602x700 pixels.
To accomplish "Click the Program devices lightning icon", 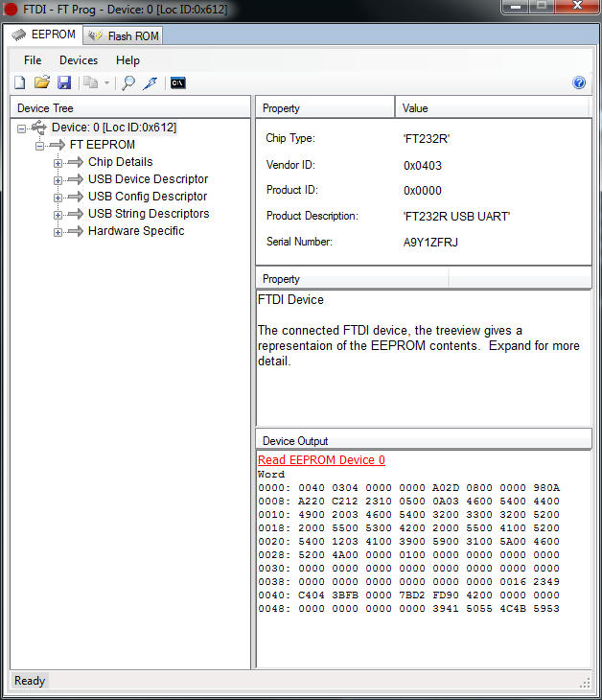I will click(x=150, y=83).
